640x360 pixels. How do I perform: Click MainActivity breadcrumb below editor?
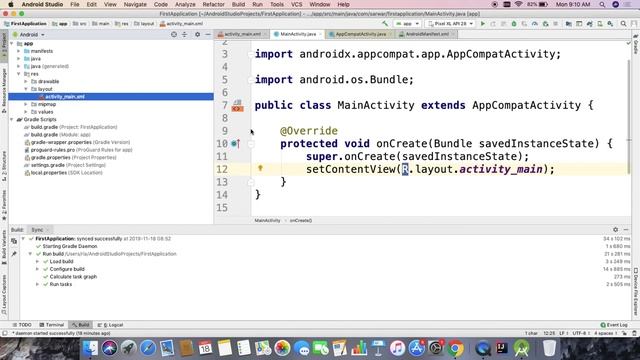[x=267, y=220]
